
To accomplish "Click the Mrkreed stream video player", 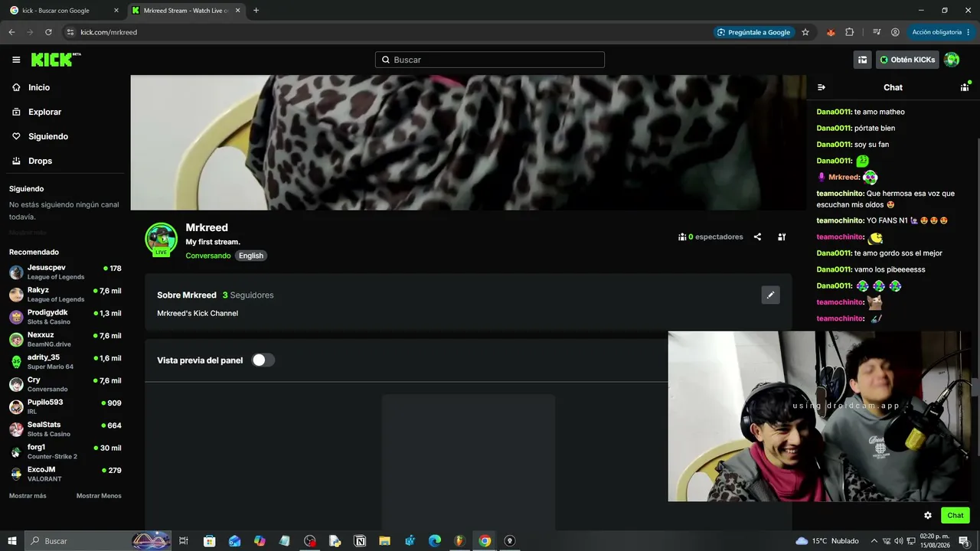I will [469, 142].
